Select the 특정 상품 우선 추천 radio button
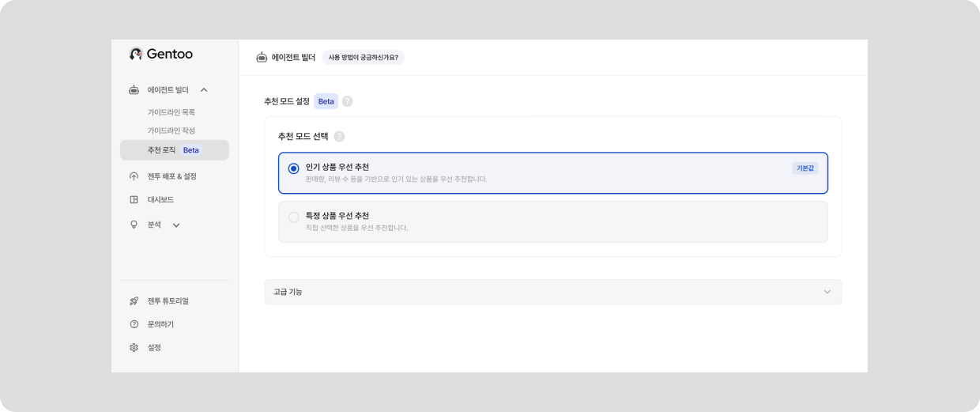 (294, 217)
